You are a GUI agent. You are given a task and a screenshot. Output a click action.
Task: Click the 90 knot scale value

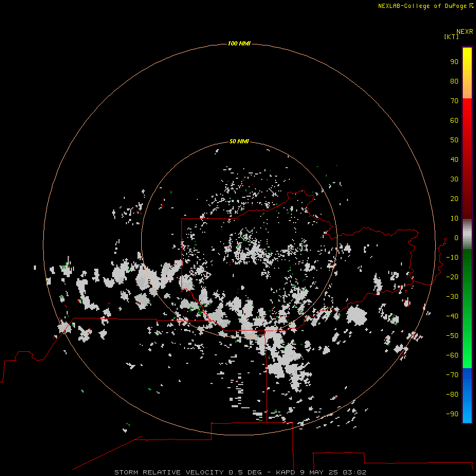(454, 62)
